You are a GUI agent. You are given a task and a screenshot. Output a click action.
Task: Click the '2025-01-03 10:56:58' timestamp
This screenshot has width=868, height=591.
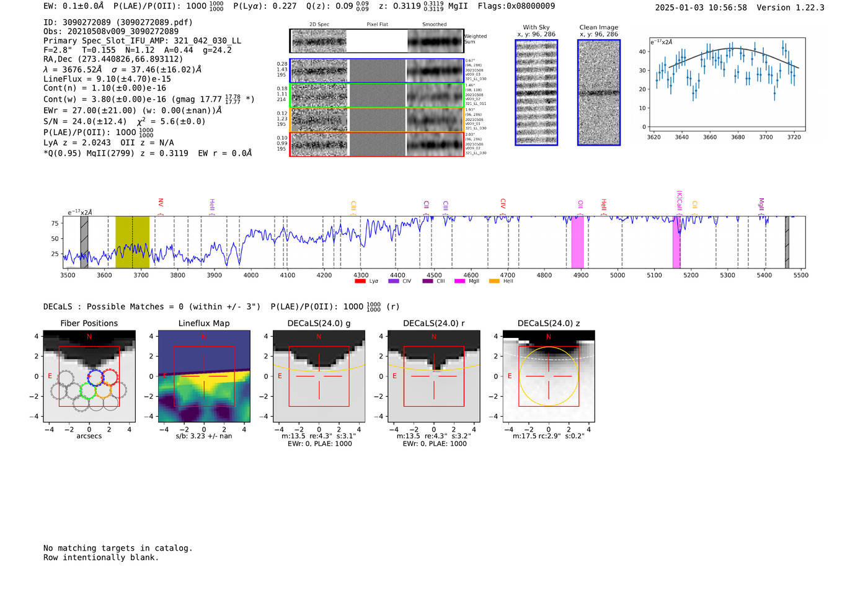pos(701,8)
